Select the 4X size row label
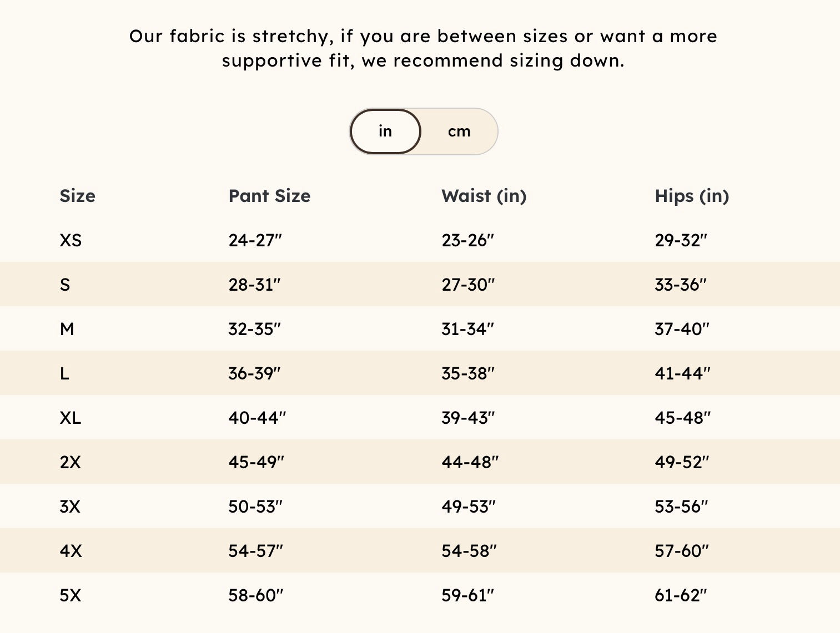Viewport: 840px width, 633px height. click(71, 551)
